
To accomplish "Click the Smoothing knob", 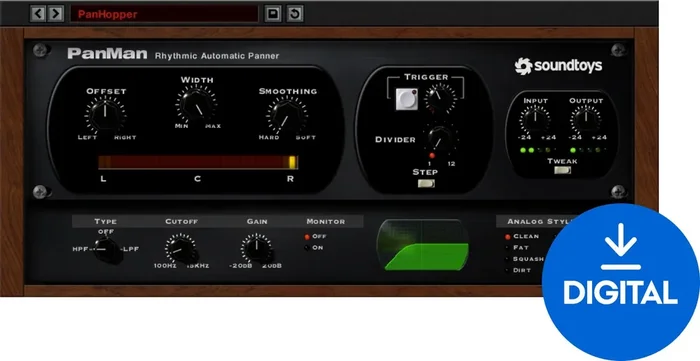I will pos(287,115).
